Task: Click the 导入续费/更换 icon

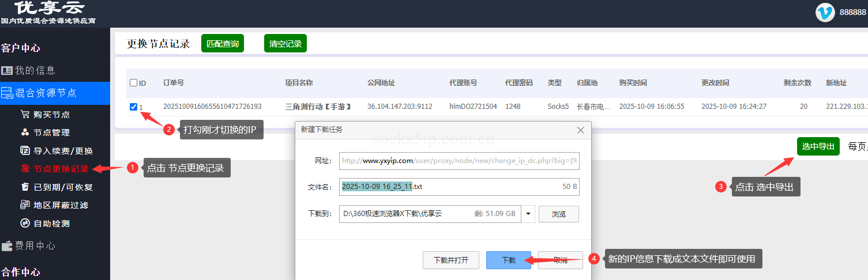Action: (25, 151)
